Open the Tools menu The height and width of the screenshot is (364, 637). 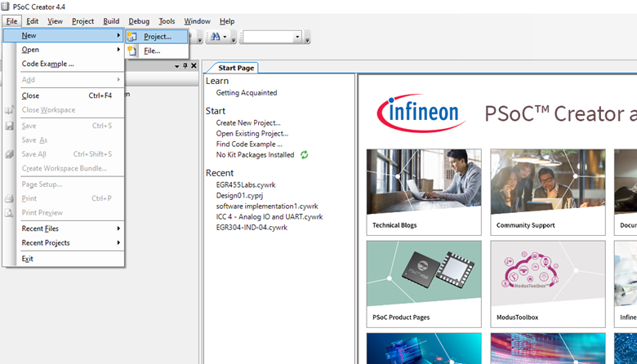pyautogui.click(x=167, y=21)
